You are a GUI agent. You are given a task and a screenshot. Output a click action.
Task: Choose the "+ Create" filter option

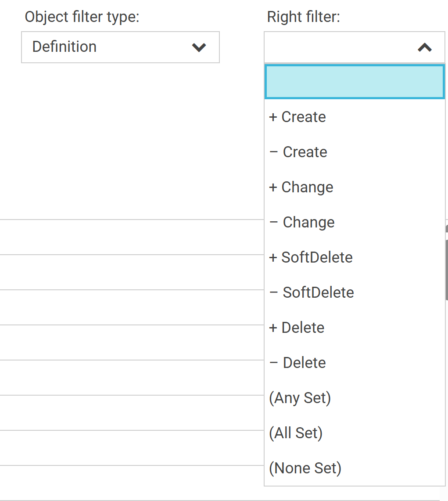(x=297, y=117)
